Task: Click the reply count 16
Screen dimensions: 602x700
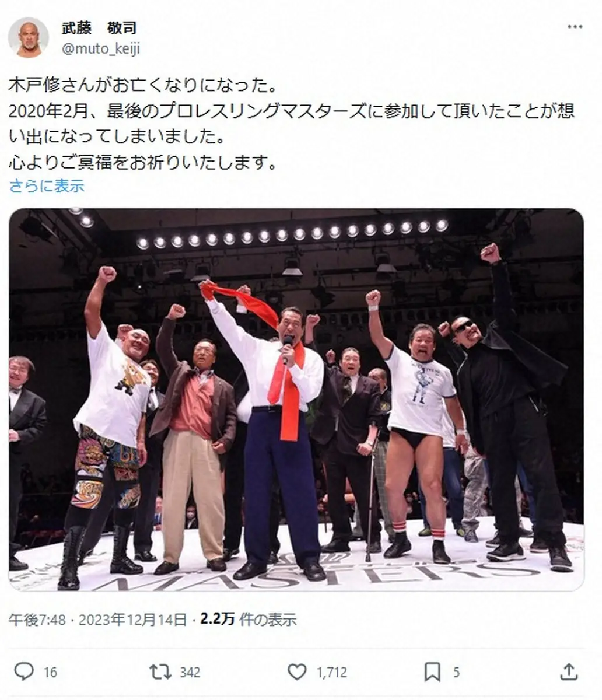Action: click(50, 672)
